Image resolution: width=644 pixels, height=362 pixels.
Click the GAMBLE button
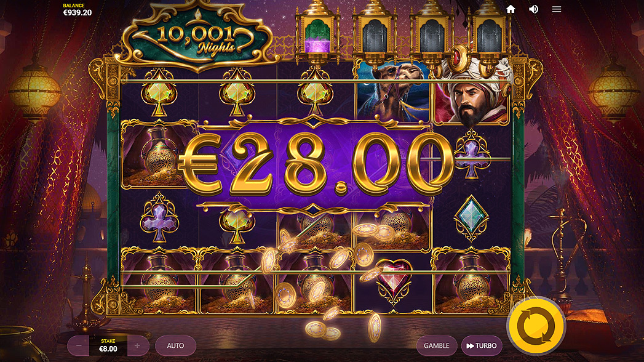point(437,346)
